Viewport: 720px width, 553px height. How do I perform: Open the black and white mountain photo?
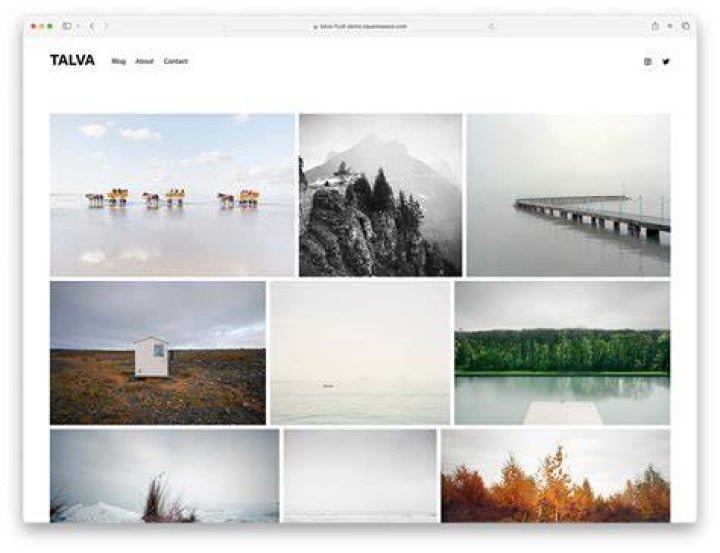(x=381, y=195)
